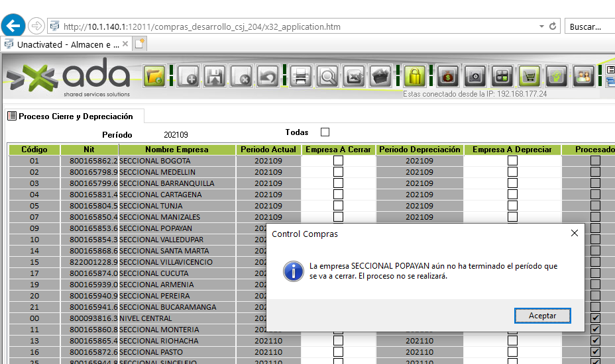
Task: Enable the Todas checkbox
Action: [325, 132]
